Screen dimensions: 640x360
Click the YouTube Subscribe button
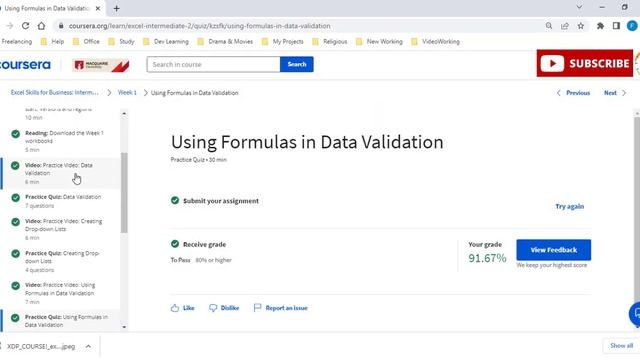pyautogui.click(x=584, y=63)
